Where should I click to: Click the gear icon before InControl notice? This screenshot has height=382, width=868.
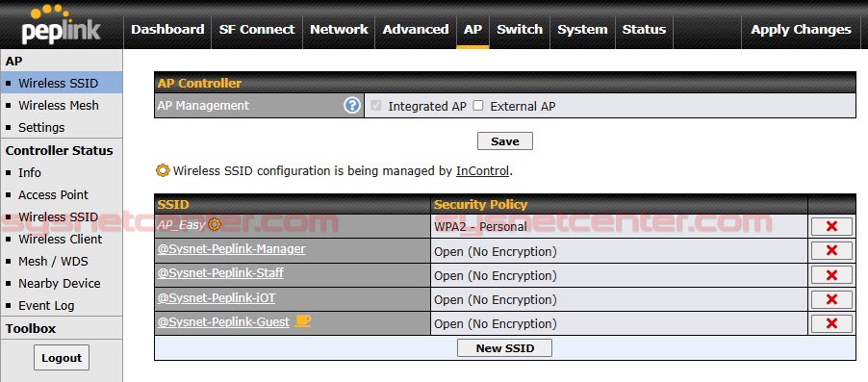163,170
